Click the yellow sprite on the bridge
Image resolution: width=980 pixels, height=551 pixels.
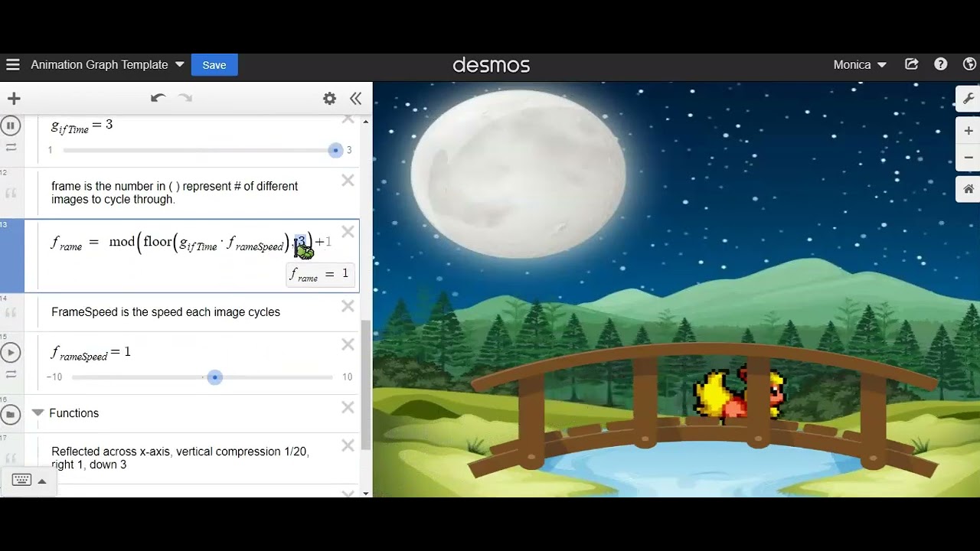click(739, 395)
